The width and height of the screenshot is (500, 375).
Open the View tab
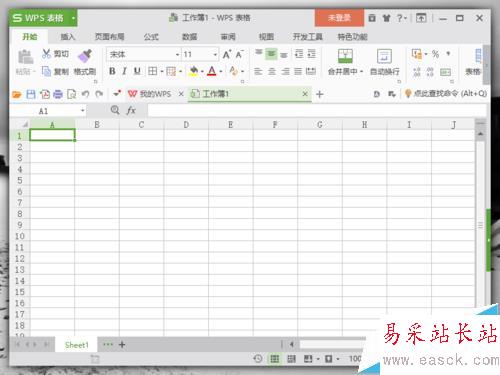point(267,37)
